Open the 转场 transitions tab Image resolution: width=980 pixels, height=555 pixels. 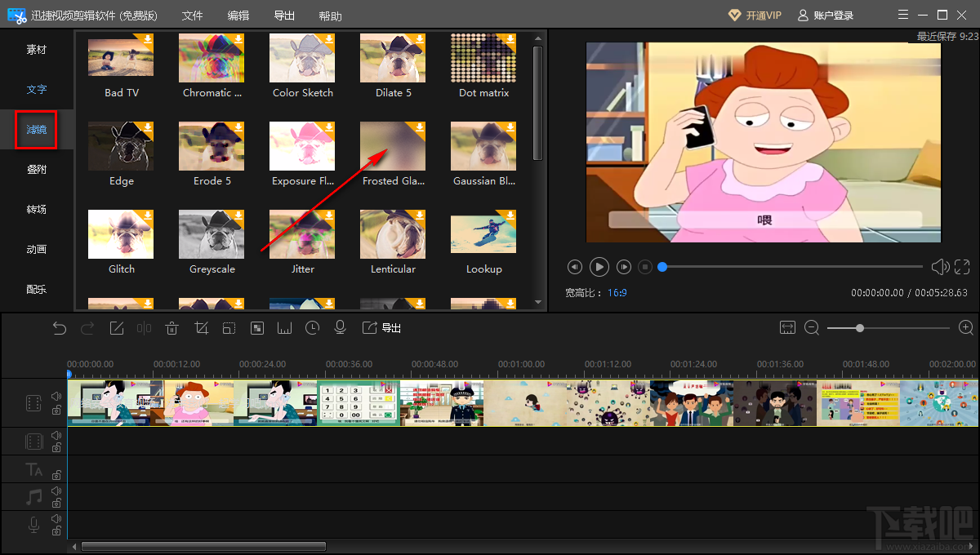point(37,210)
